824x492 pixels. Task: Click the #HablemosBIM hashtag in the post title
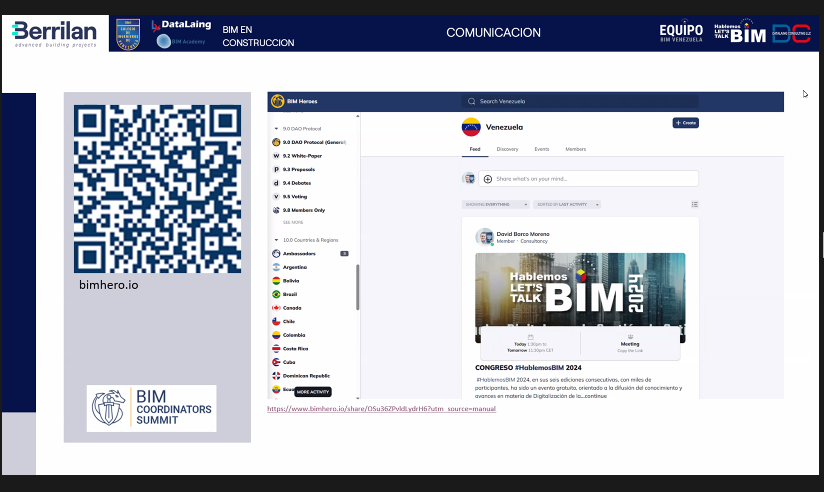pos(539,368)
